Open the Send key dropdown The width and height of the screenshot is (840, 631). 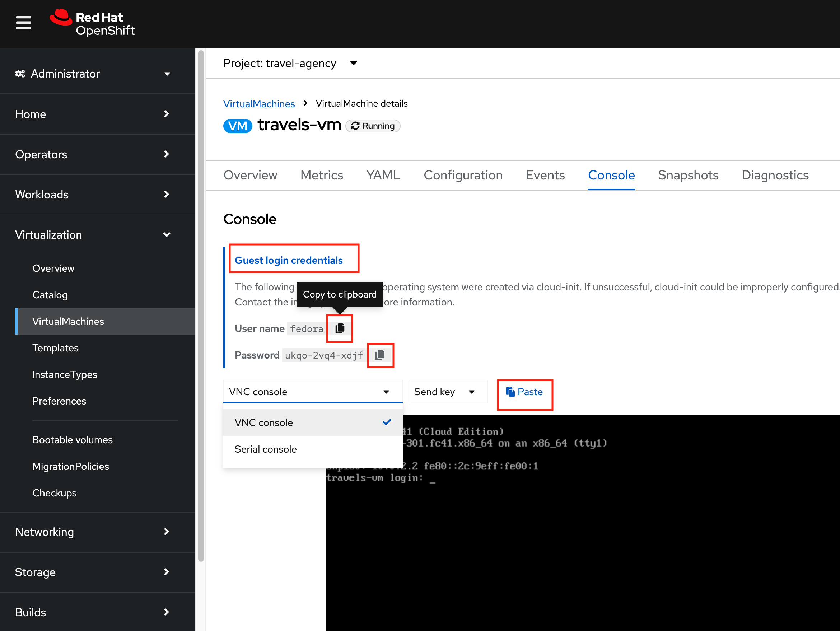448,392
